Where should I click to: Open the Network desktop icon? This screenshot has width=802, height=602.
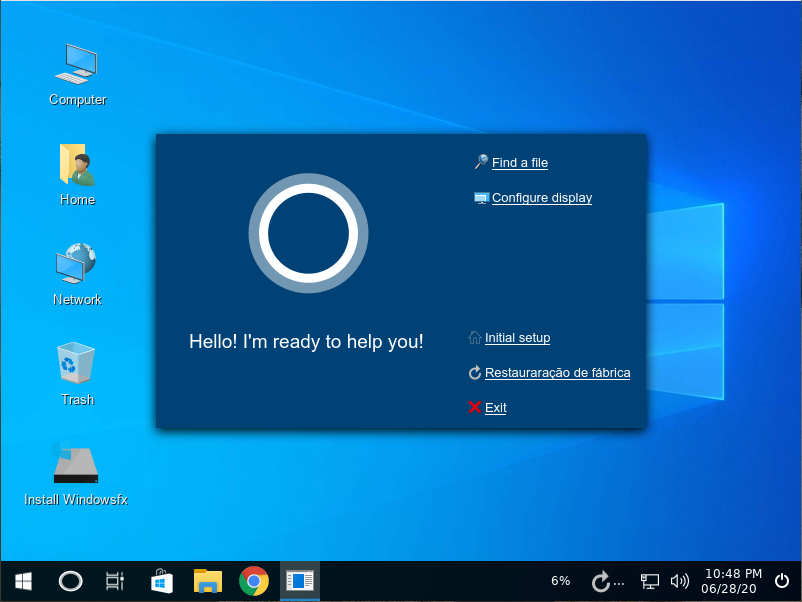(x=77, y=274)
